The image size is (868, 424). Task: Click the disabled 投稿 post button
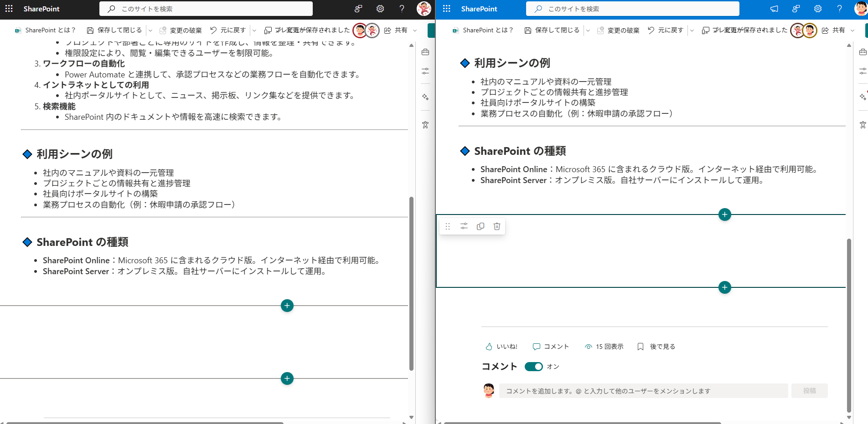pos(810,391)
